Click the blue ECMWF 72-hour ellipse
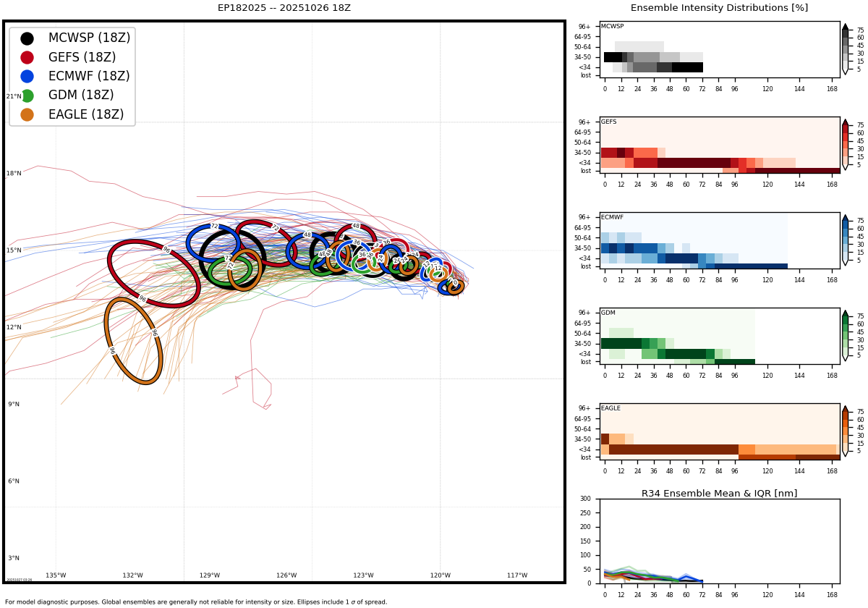 (x=213, y=243)
